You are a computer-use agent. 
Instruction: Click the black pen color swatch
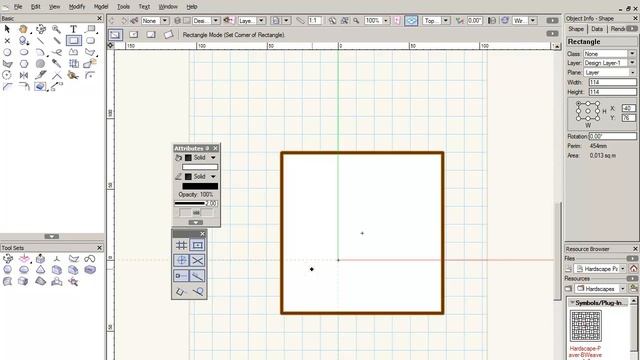(x=200, y=186)
